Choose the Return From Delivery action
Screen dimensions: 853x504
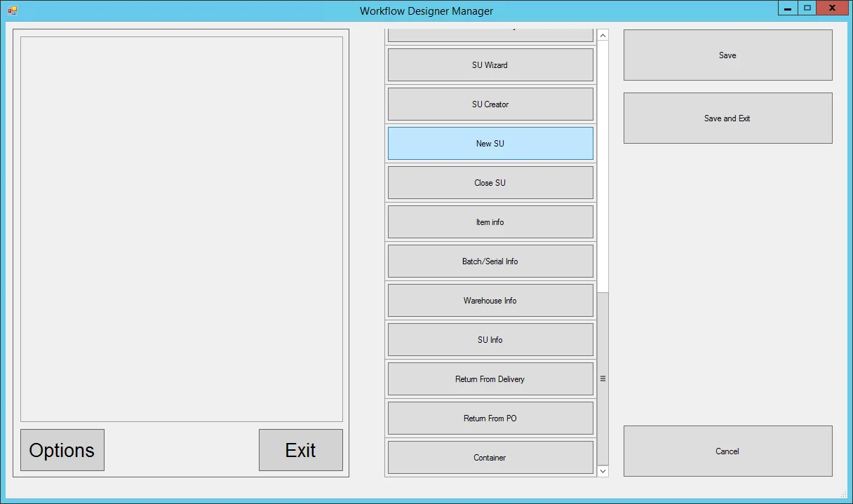point(490,379)
